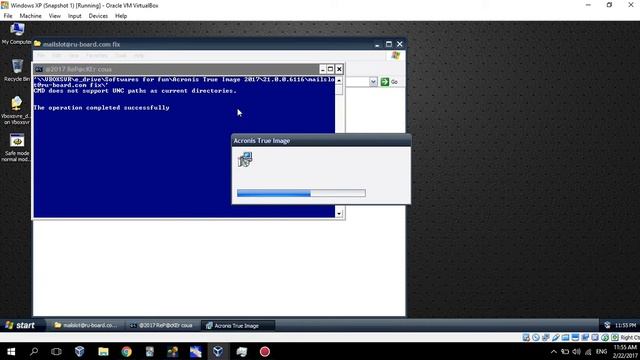This screenshot has width=640, height=360.
Task: Click the XP system tray icon
Action: click(607, 325)
